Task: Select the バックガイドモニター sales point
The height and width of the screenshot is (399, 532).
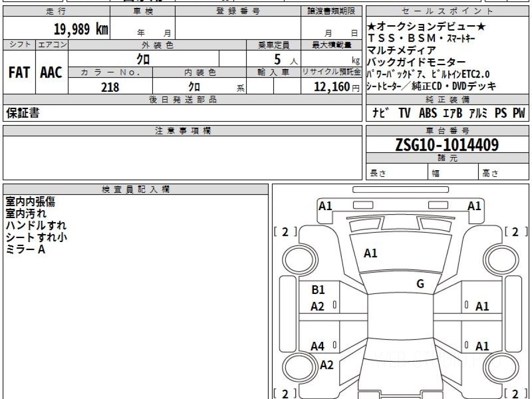Action: tap(417, 63)
